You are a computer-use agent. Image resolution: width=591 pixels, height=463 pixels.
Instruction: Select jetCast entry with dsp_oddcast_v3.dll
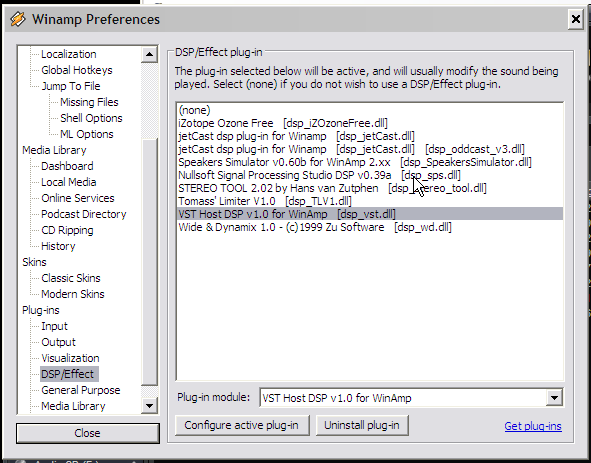[x=370, y=149]
